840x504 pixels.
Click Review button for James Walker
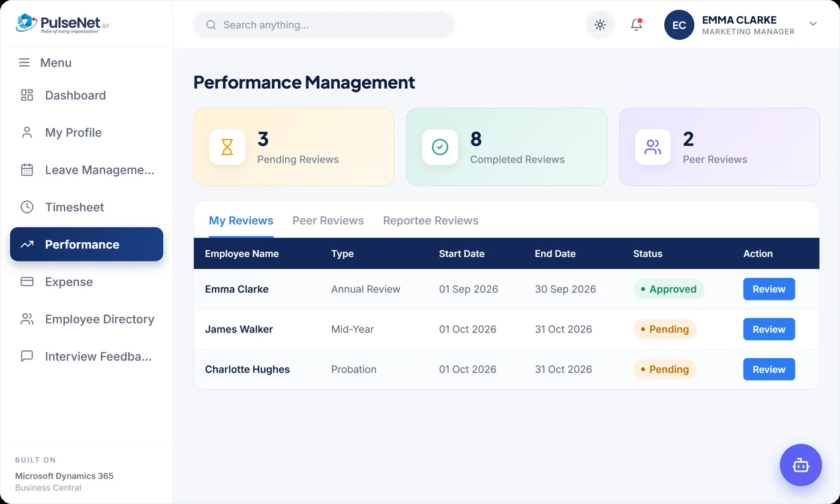coord(769,329)
